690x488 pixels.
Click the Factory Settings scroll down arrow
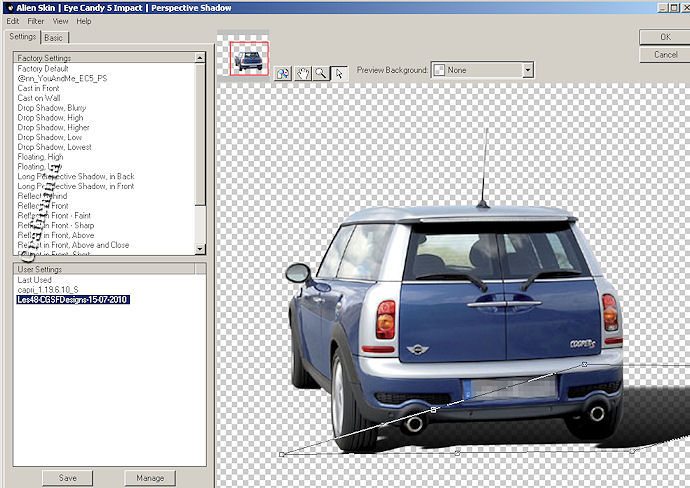coord(200,249)
